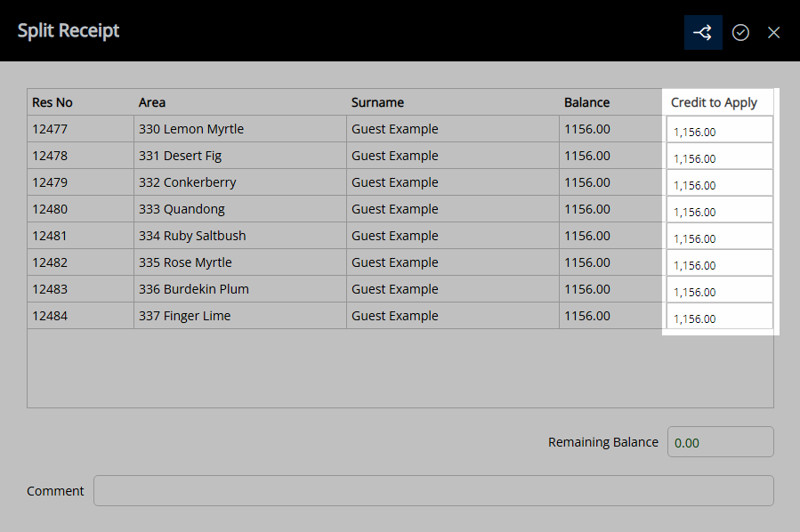
Task: Click the Remaining Balance label
Action: click(x=603, y=442)
